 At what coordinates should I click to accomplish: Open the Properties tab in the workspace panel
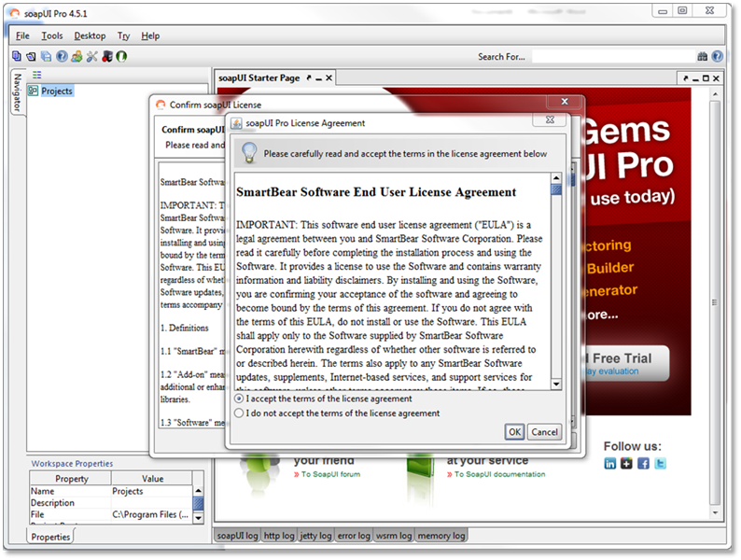[50, 537]
